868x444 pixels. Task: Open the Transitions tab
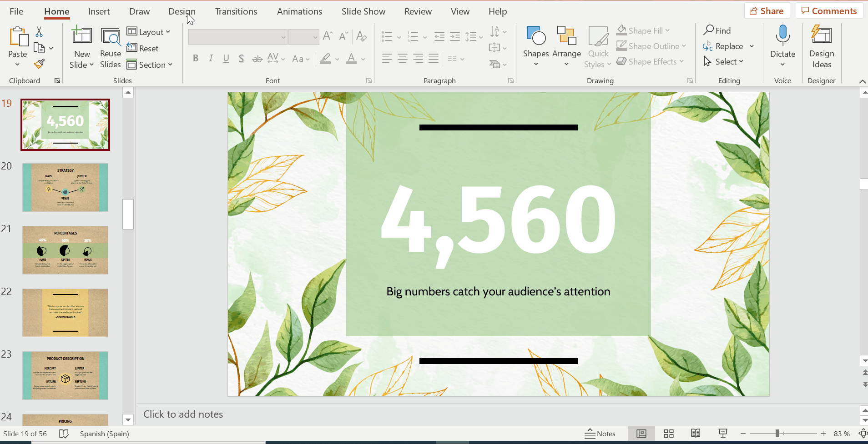click(236, 11)
